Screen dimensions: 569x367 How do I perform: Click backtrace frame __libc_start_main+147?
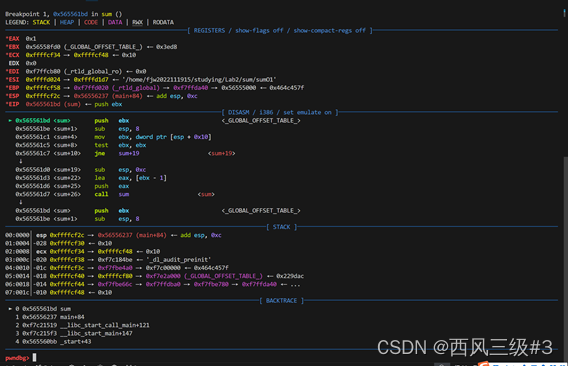[x=74, y=334]
